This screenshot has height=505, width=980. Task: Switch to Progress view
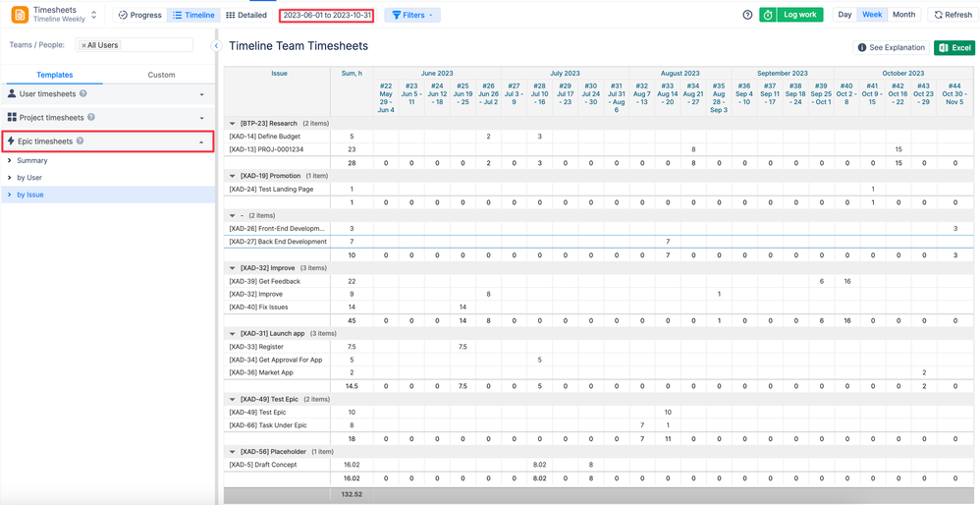pos(140,15)
